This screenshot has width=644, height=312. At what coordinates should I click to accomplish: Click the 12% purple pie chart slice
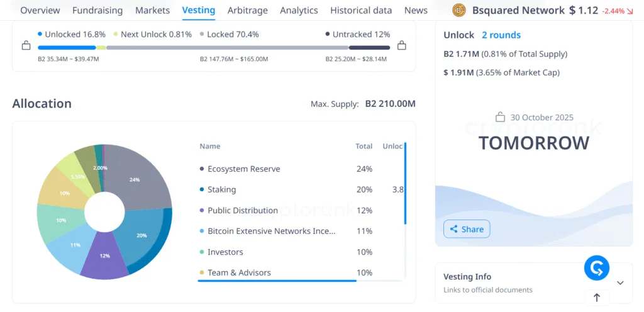pos(104,258)
